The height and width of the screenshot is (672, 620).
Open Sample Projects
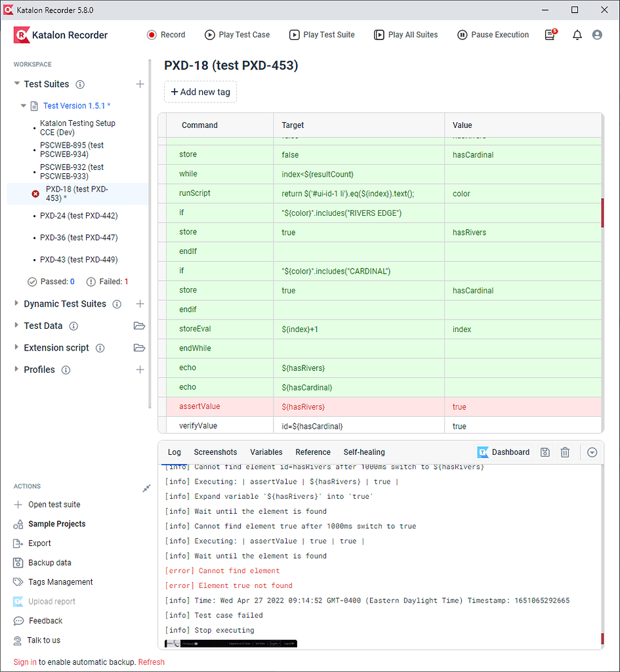[x=50, y=524]
